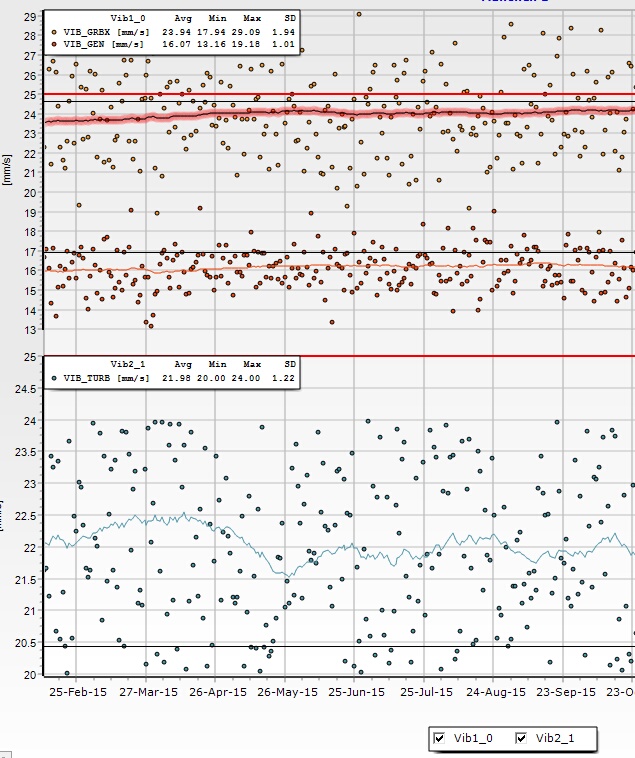The width and height of the screenshot is (635, 758).
Task: Click the 26-Apr-15 date axis label
Action: [x=218, y=692]
